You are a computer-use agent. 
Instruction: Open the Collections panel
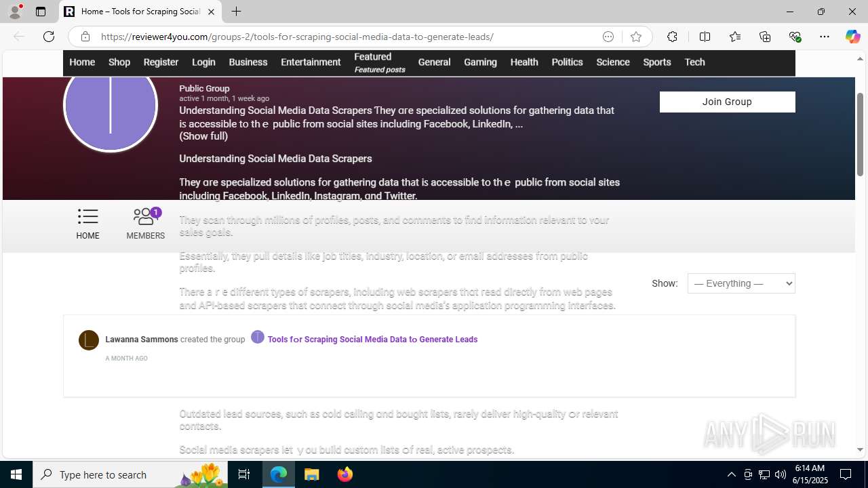pyautogui.click(x=765, y=37)
